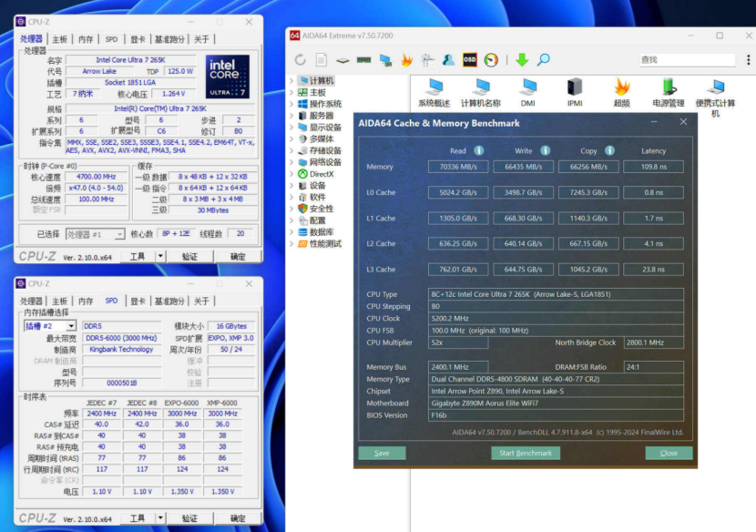Image resolution: width=756 pixels, height=532 pixels.
Task: Switch to SPD tab in top CPU-Z window
Action: click(x=111, y=39)
